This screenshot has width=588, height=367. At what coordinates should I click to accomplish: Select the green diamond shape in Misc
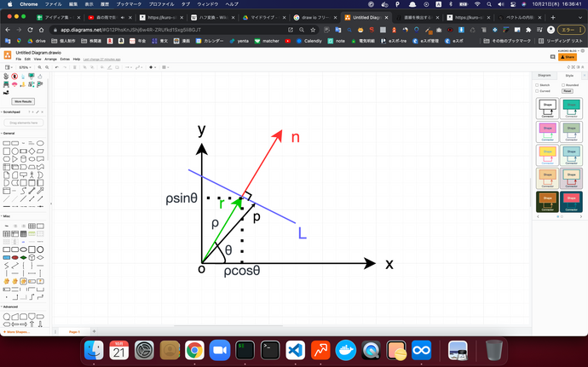[23, 257]
